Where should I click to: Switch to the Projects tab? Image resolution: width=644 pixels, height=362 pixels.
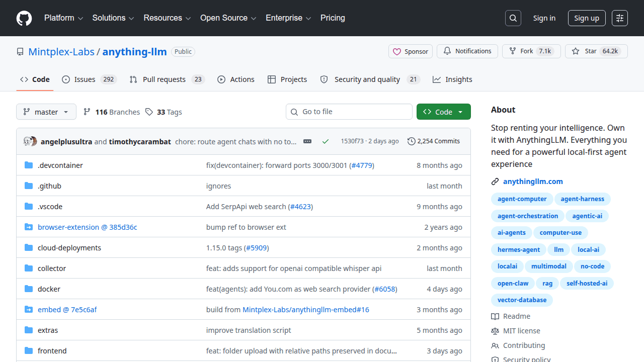(x=287, y=79)
